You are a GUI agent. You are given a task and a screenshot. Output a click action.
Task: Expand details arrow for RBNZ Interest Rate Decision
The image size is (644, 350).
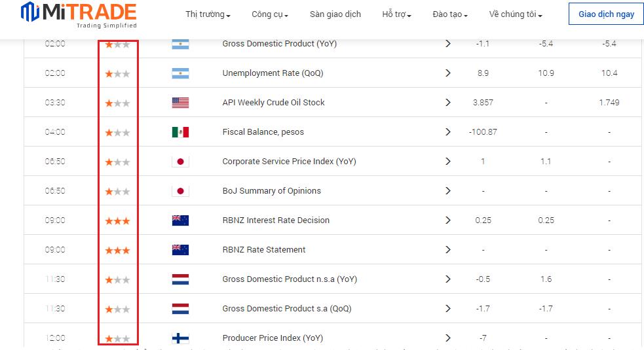[x=448, y=220]
